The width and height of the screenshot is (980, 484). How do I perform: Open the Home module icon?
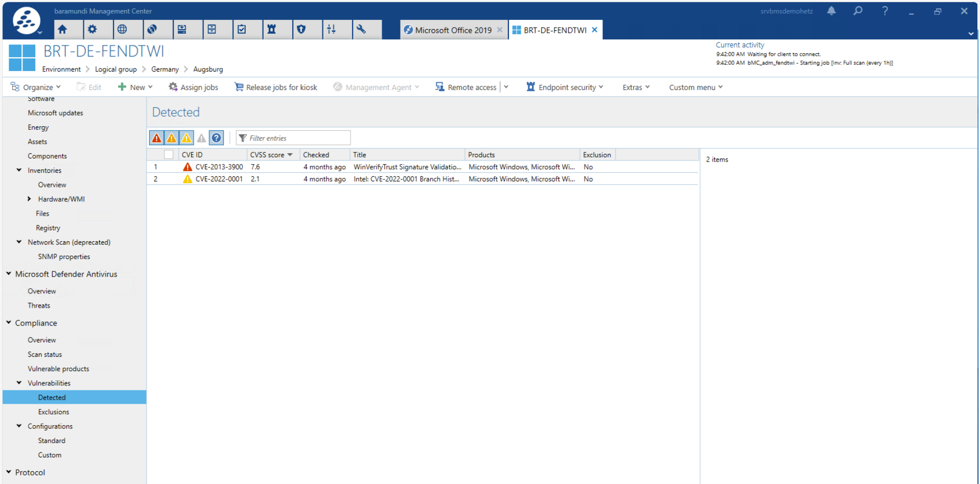click(62, 30)
